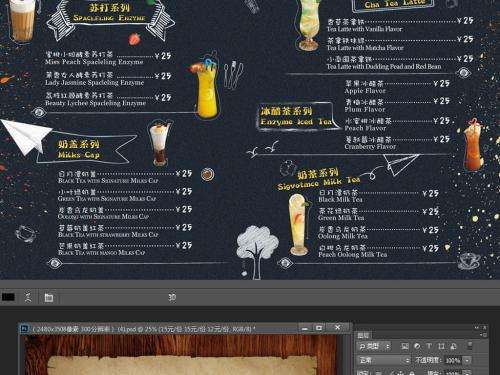Switch to the Layers panel tab
Image resolution: width=500 pixels, height=375 pixels.
363,335
